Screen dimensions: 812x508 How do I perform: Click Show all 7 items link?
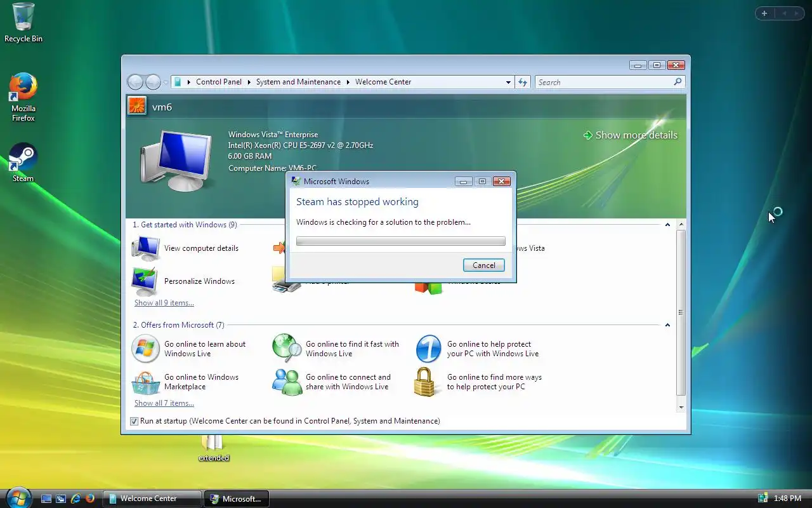[164, 403]
